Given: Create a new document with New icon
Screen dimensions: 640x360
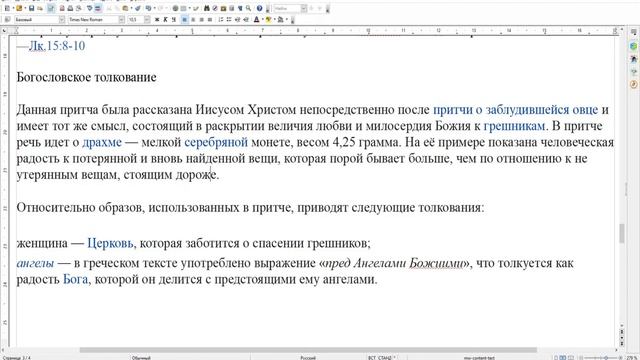Looking at the screenshot, I should tap(7, 8).
